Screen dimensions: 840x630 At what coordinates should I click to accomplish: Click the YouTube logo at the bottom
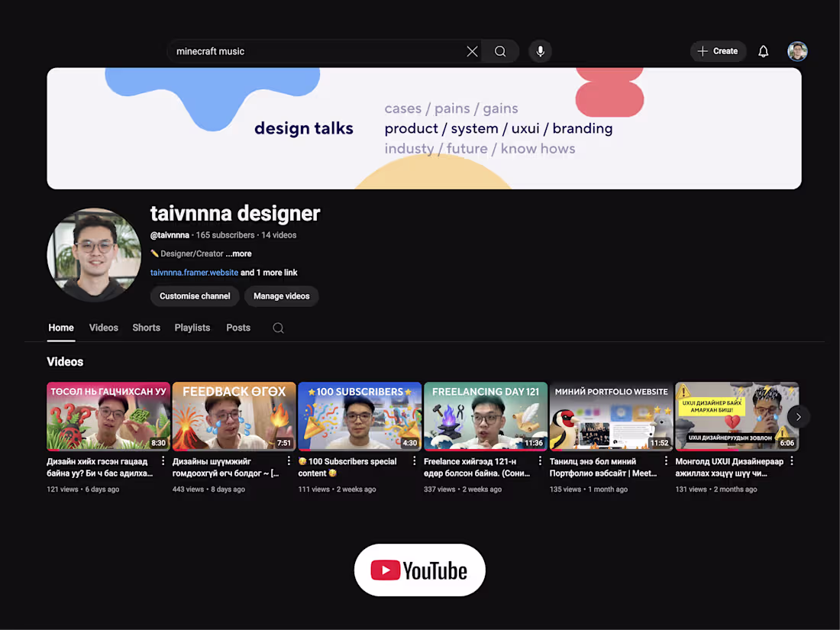point(419,570)
